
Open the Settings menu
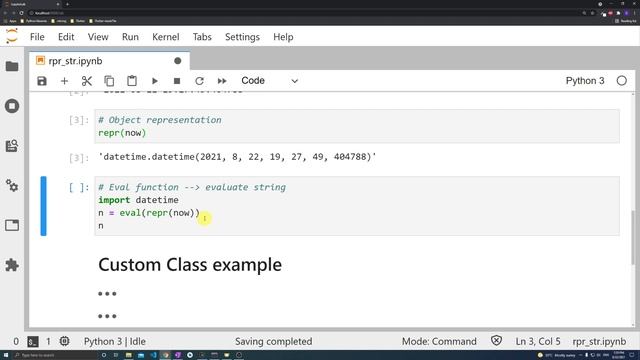click(x=242, y=37)
